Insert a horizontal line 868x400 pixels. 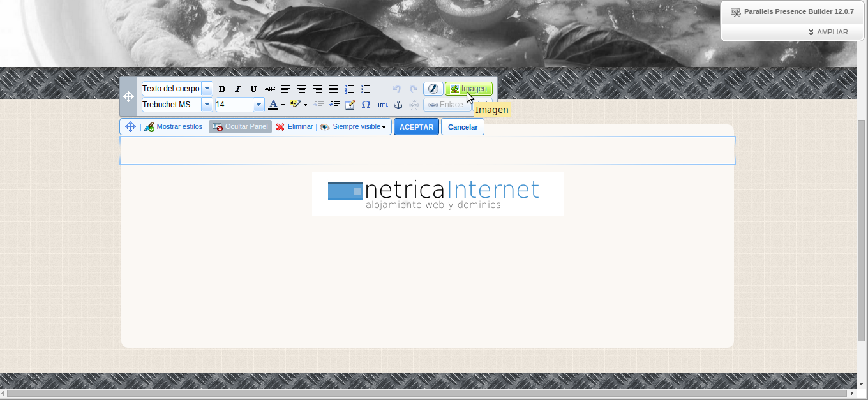(382, 89)
